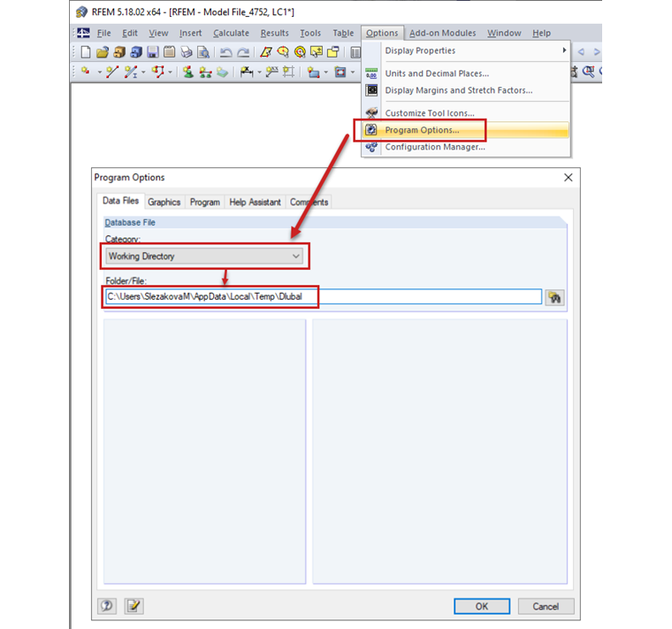Click the yellow windows arrangement icon

pyautogui.click(x=333, y=52)
